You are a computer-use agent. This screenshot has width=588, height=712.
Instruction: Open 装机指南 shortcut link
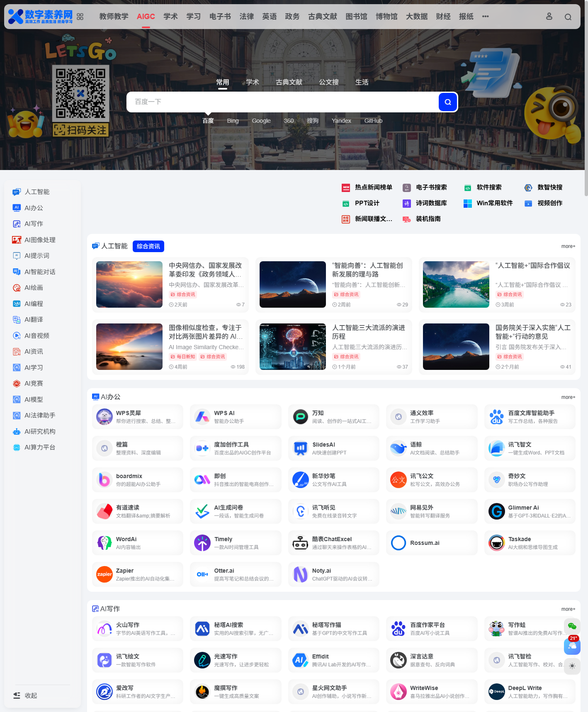[x=422, y=219]
